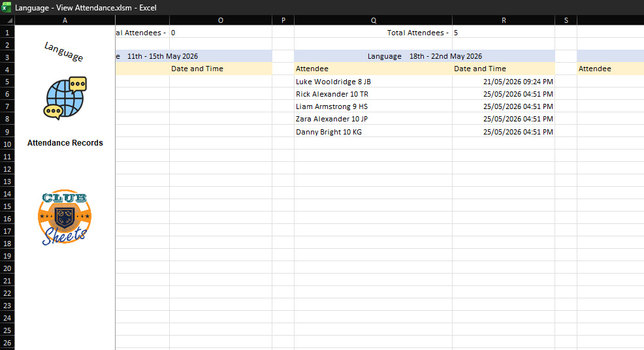This screenshot has height=350, width=644.
Task: Select column A header
Action: tap(65, 20)
